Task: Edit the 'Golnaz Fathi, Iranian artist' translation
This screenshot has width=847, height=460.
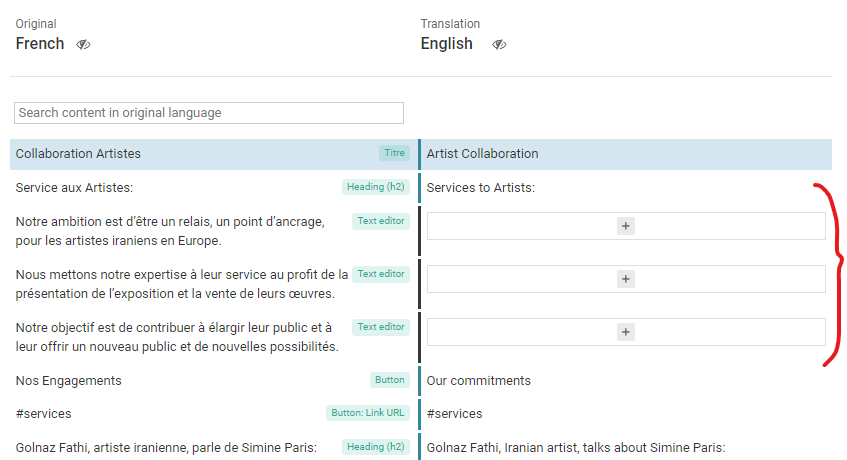Action: point(627,448)
